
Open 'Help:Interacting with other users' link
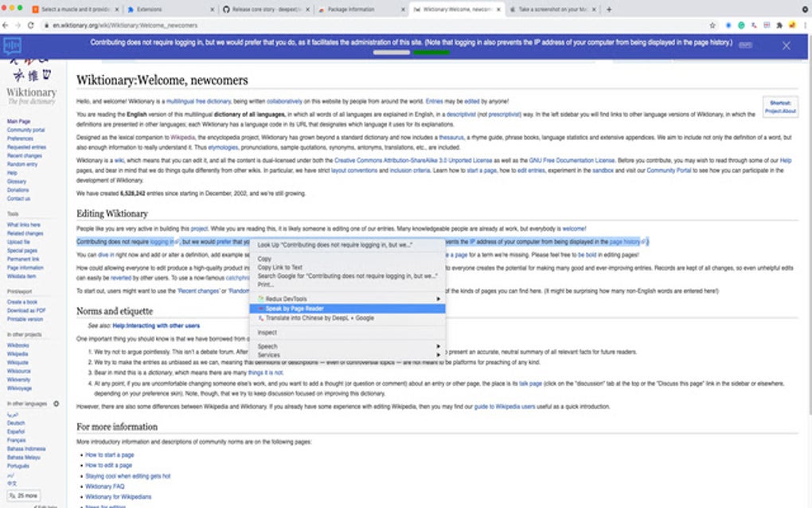point(156,326)
